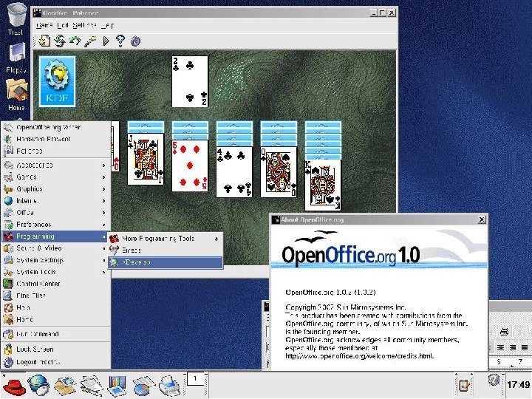
Task: Select the 2 of clubs card
Action: pos(190,81)
